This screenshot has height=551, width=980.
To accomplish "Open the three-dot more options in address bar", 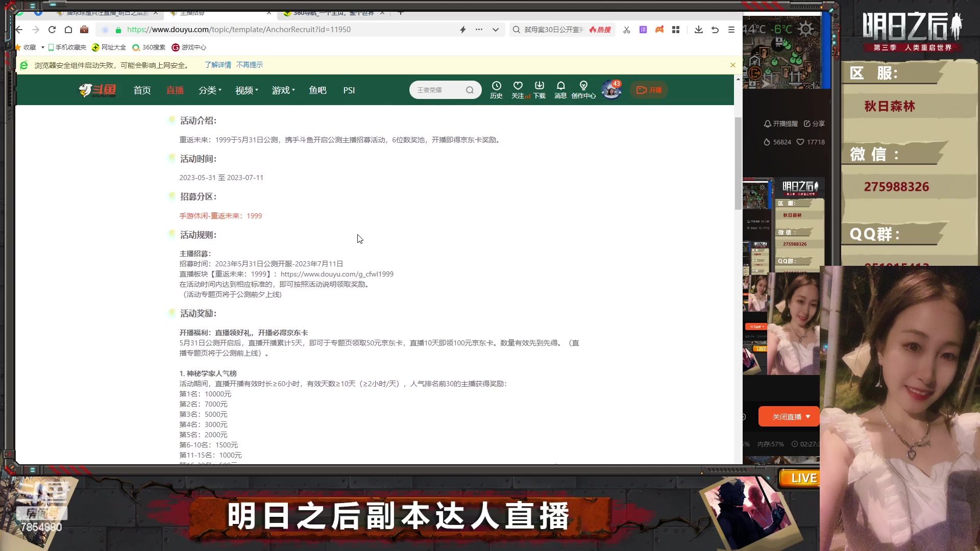I will coord(479,30).
